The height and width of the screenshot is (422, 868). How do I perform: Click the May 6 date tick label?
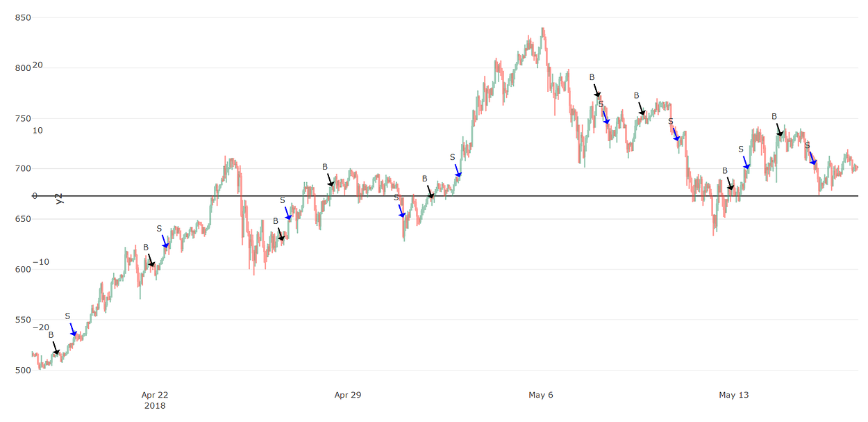tap(541, 395)
